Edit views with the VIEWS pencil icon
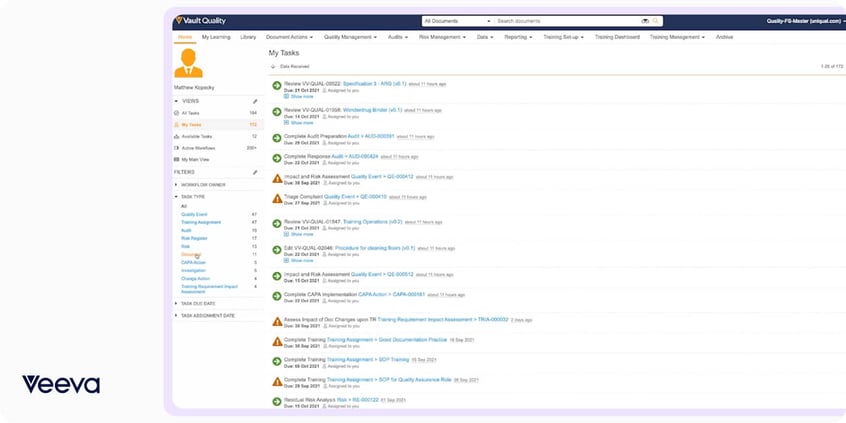This screenshot has width=846, height=423. pyautogui.click(x=255, y=101)
